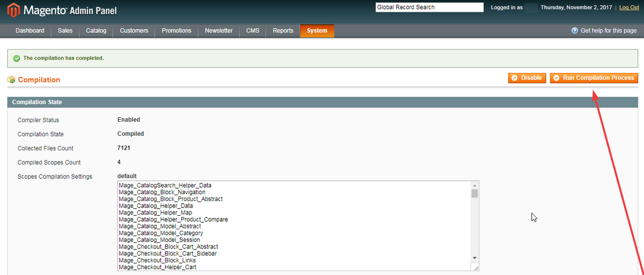The width and height of the screenshot is (644, 275).
Task: Open the Sales menu
Action: click(65, 31)
